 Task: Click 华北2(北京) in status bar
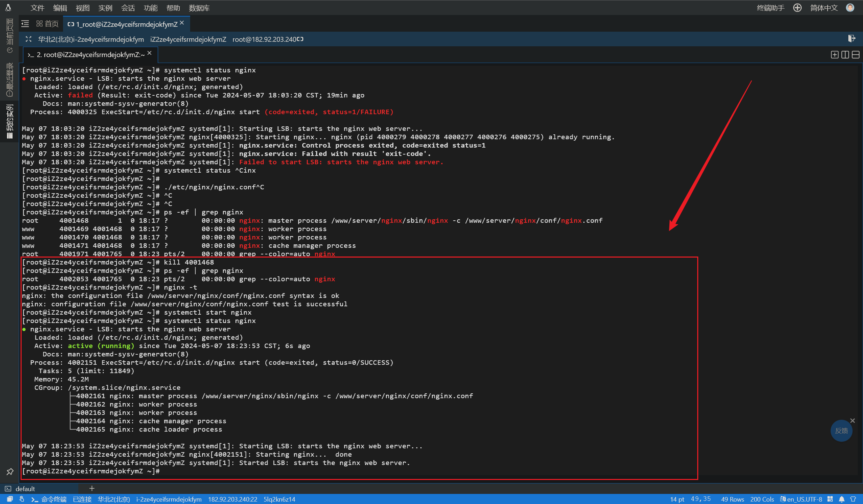coord(114,499)
